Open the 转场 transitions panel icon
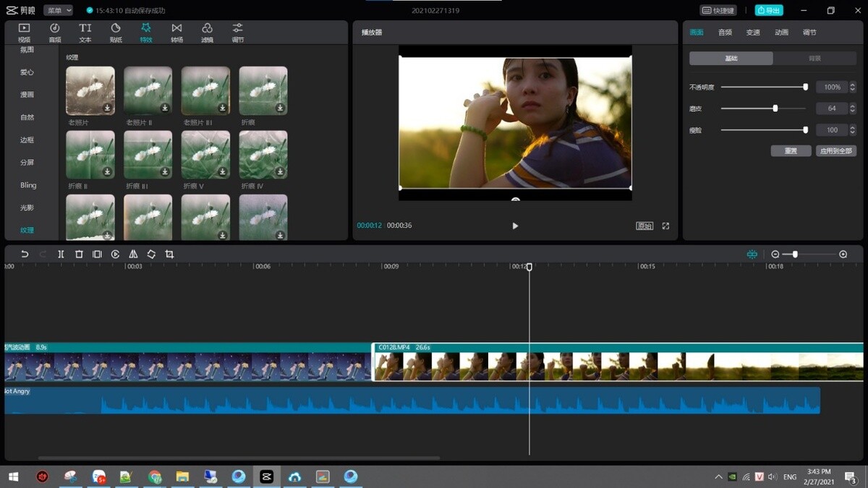Image resolution: width=868 pixels, height=488 pixels. coord(176,32)
